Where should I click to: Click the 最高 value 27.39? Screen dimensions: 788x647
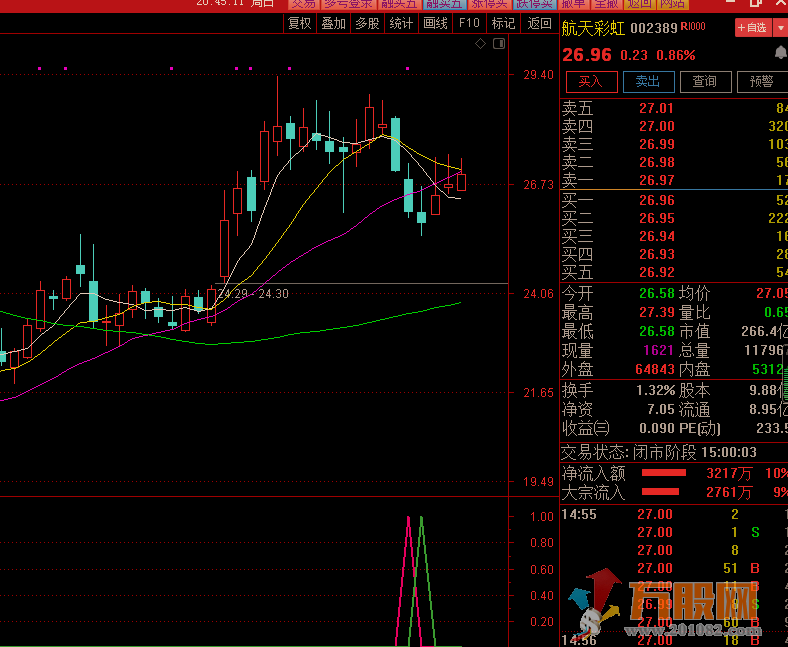click(x=656, y=312)
